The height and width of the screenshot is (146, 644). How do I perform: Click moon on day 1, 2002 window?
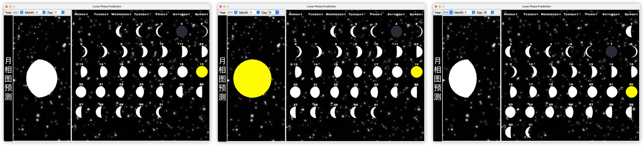point(629,31)
